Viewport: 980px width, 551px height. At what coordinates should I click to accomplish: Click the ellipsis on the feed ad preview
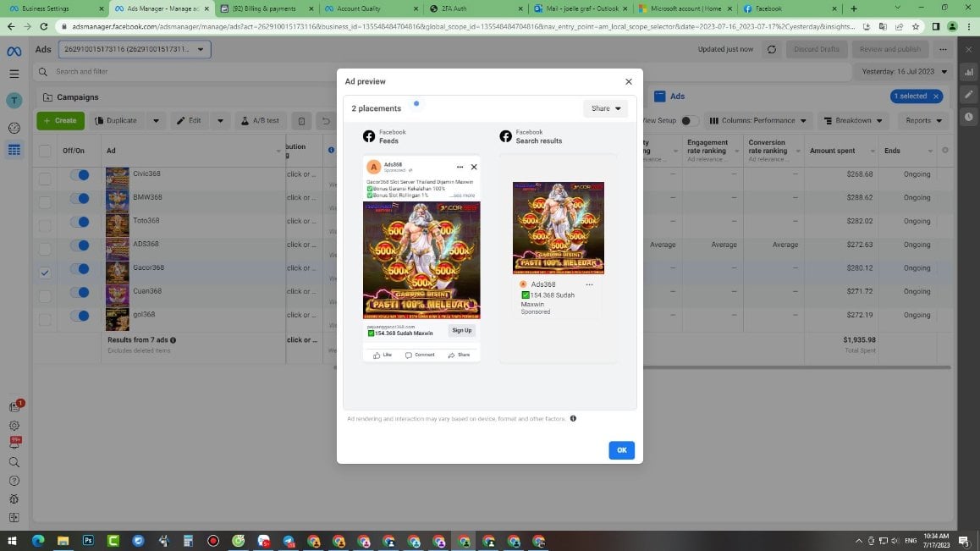pyautogui.click(x=460, y=167)
